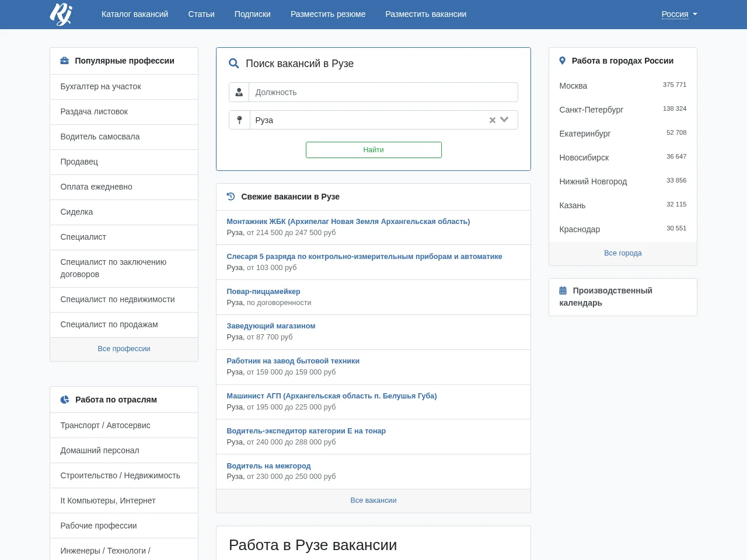Open Специалист по недвижимости profession
747x560 pixels.
click(x=124, y=299)
